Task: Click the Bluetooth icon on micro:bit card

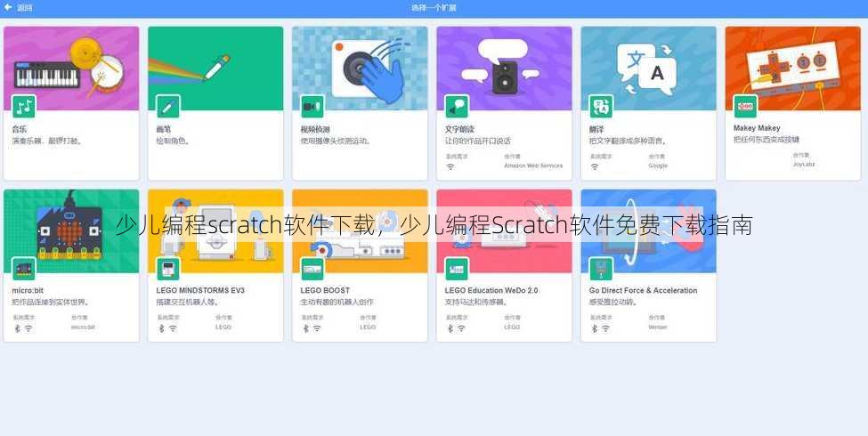Action: 17,328
